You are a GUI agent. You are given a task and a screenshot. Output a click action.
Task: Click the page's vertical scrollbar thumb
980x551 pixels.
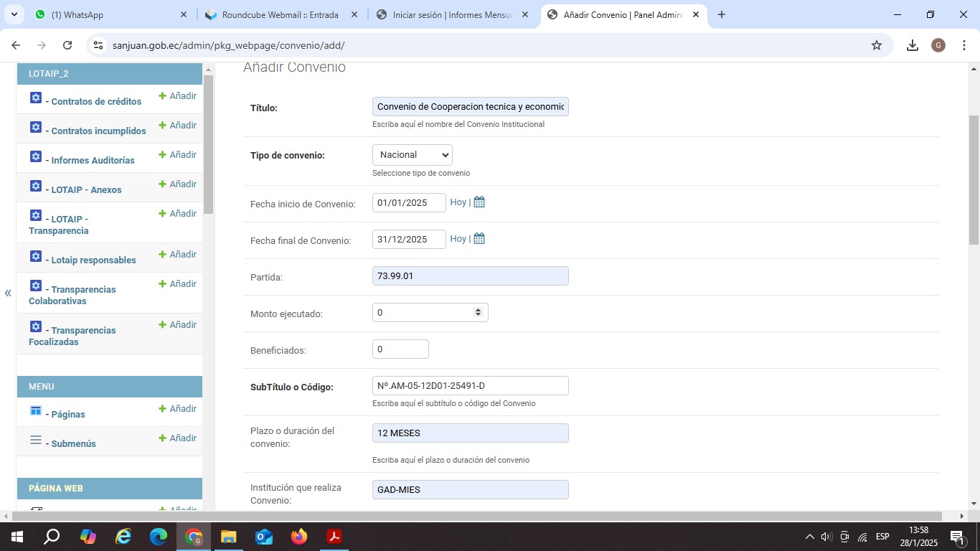[974, 179]
